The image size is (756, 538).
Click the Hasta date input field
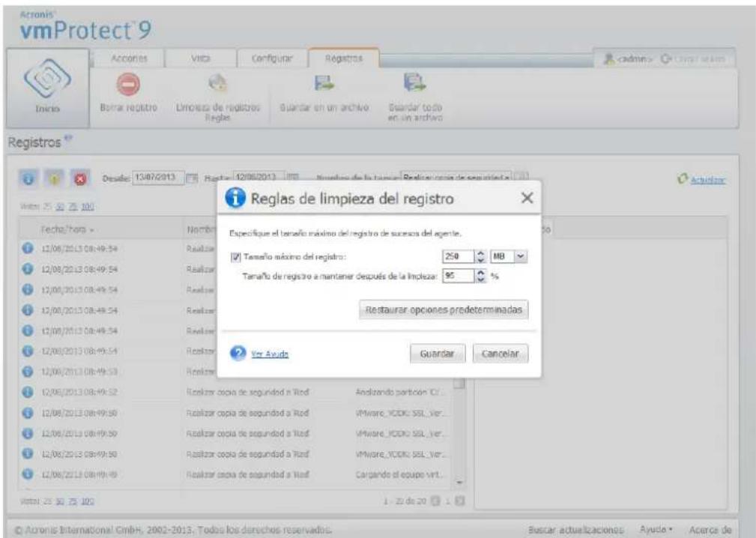point(258,177)
